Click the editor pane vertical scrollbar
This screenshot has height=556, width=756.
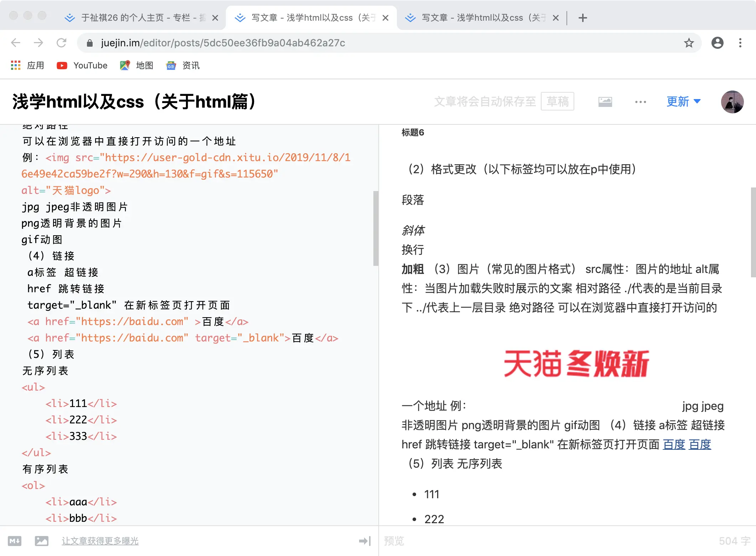coord(376,228)
